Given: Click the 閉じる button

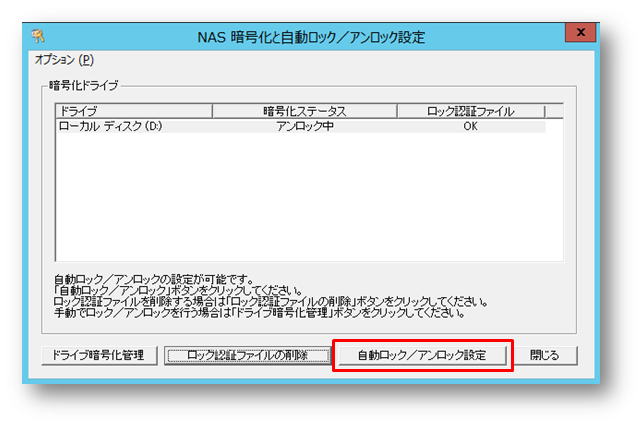Looking at the screenshot, I should [545, 355].
